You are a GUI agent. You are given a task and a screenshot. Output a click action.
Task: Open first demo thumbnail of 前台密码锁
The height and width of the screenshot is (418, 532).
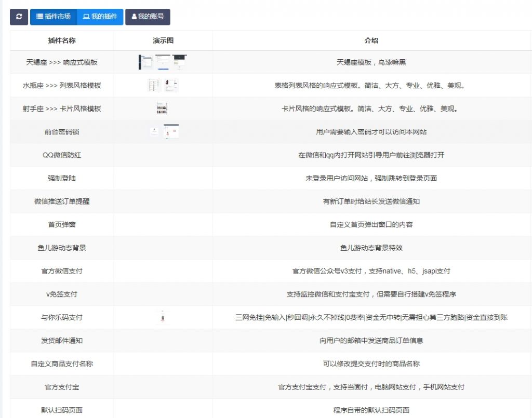(x=154, y=132)
